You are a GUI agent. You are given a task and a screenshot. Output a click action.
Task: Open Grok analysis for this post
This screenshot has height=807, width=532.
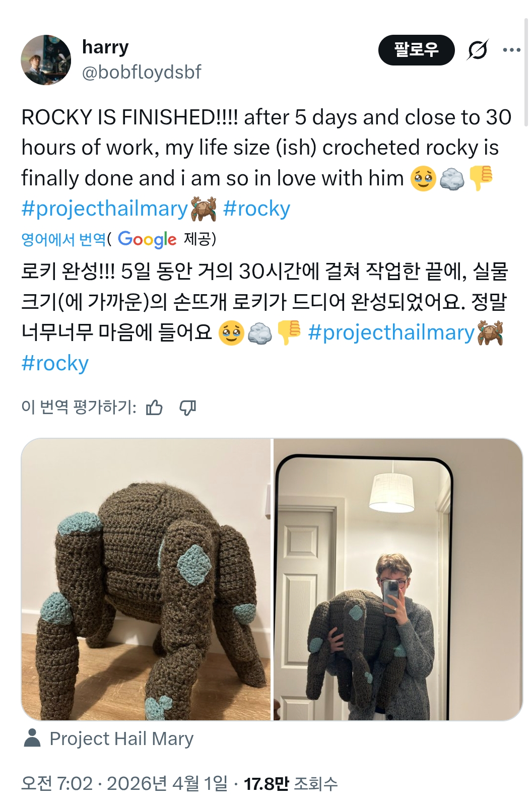[x=479, y=48]
